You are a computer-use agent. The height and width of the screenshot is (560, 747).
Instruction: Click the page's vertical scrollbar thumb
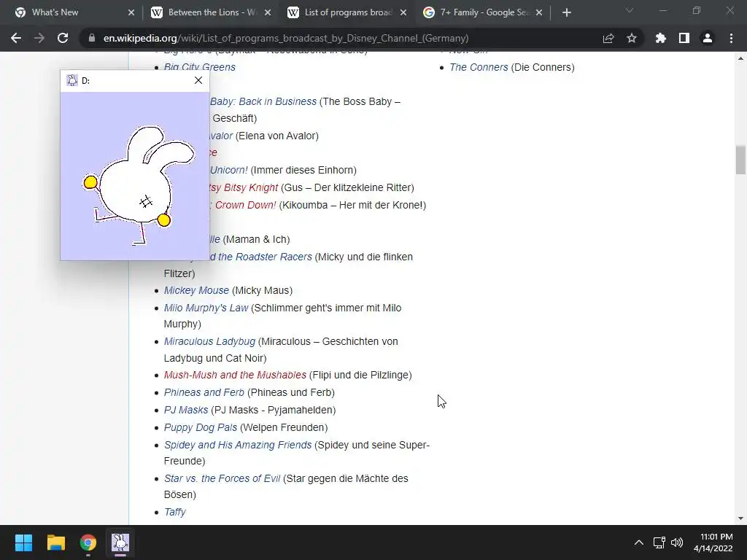pyautogui.click(x=740, y=160)
